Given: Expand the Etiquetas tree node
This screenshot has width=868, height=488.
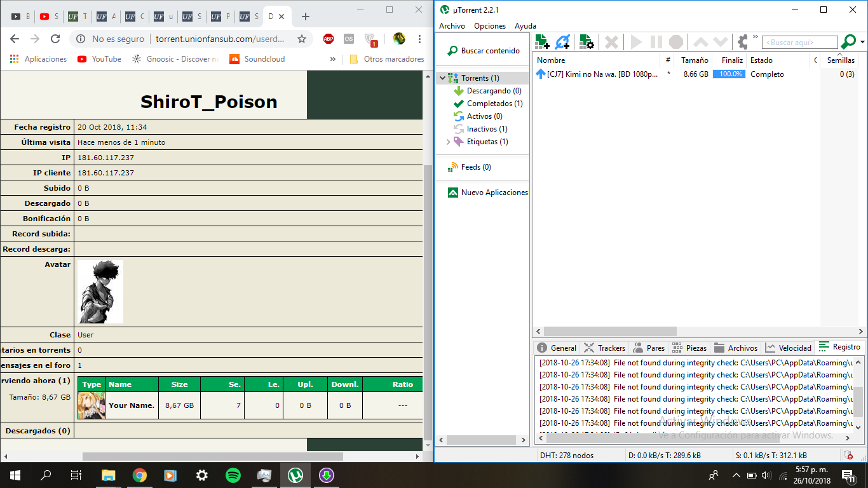Looking at the screenshot, I should tap(448, 142).
